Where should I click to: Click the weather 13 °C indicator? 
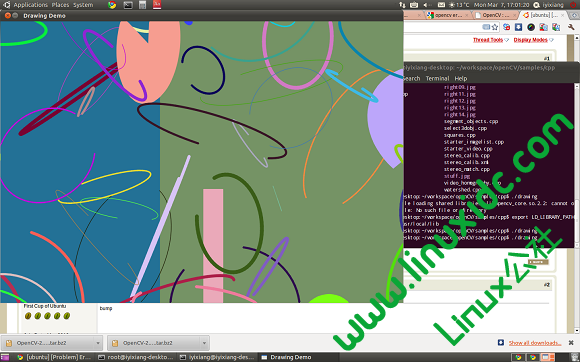(x=459, y=5)
